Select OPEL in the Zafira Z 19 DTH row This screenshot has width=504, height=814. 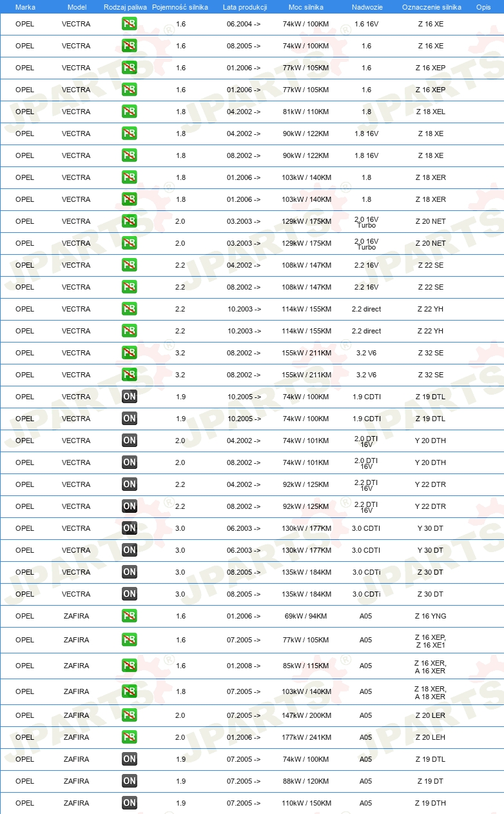(24, 803)
